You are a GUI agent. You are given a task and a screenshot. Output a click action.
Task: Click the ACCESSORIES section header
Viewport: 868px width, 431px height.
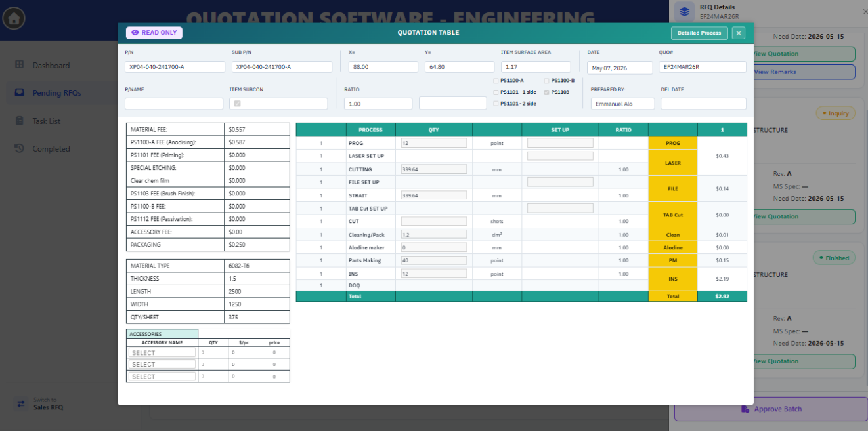162,334
